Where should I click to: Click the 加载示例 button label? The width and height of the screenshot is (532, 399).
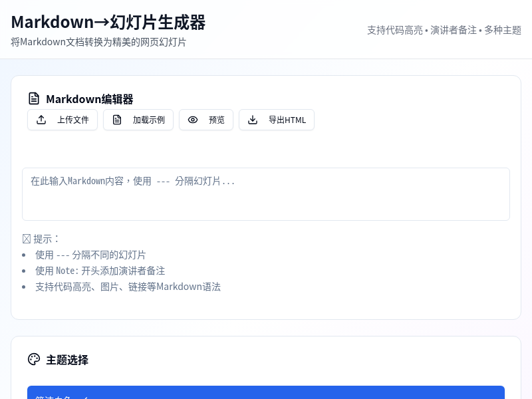click(148, 120)
